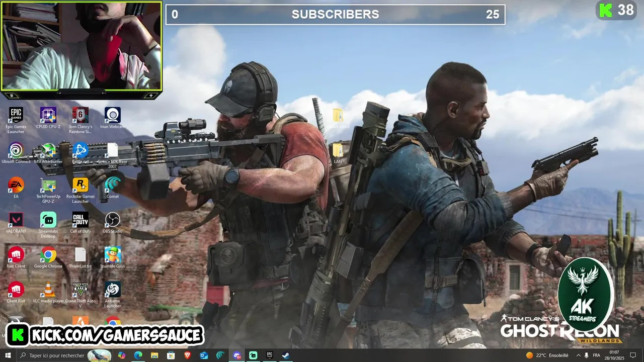Switch to Comet browser in the taskbar

click(220, 355)
